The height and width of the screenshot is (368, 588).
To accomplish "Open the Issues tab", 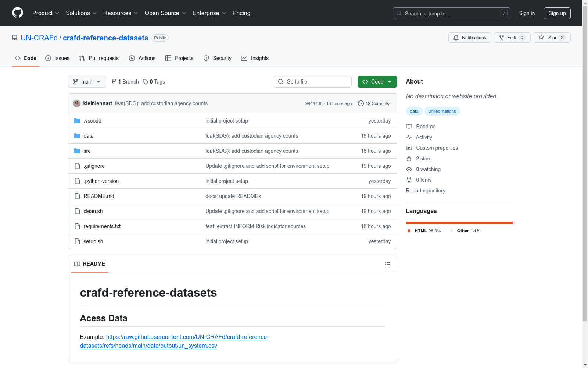I will [x=57, y=58].
